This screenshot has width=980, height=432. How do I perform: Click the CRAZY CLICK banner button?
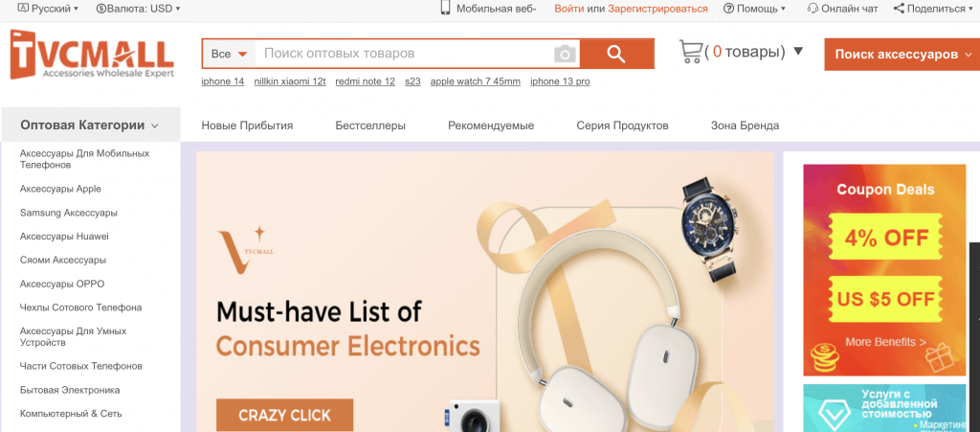click(x=285, y=415)
